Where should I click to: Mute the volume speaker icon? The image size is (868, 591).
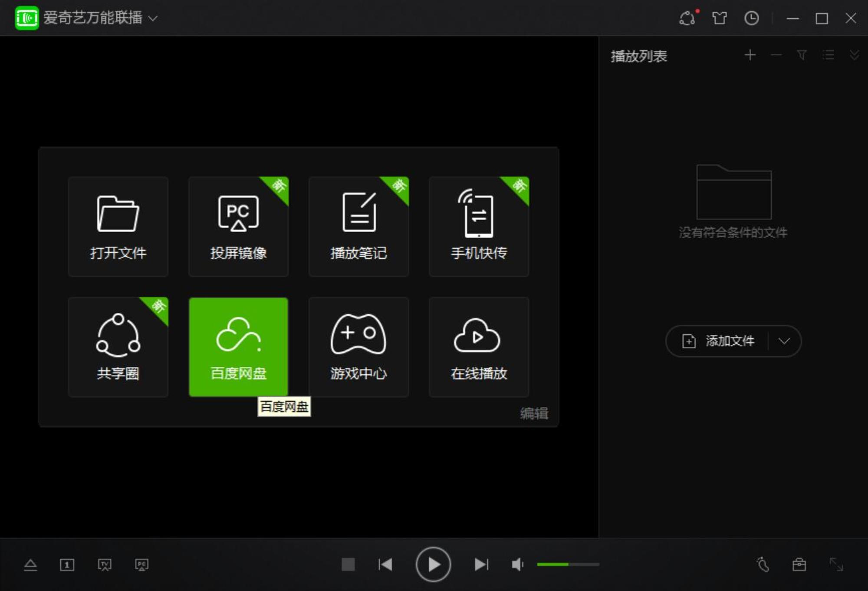[517, 565]
